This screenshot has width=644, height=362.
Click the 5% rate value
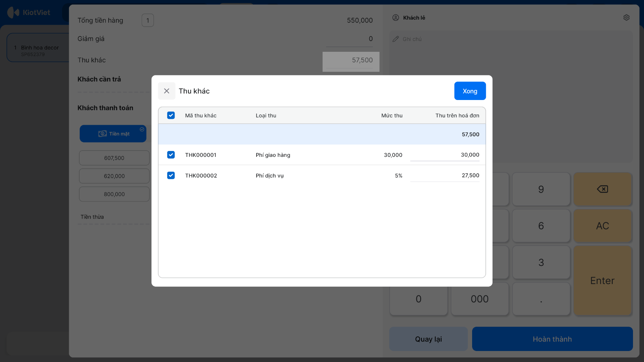click(399, 176)
